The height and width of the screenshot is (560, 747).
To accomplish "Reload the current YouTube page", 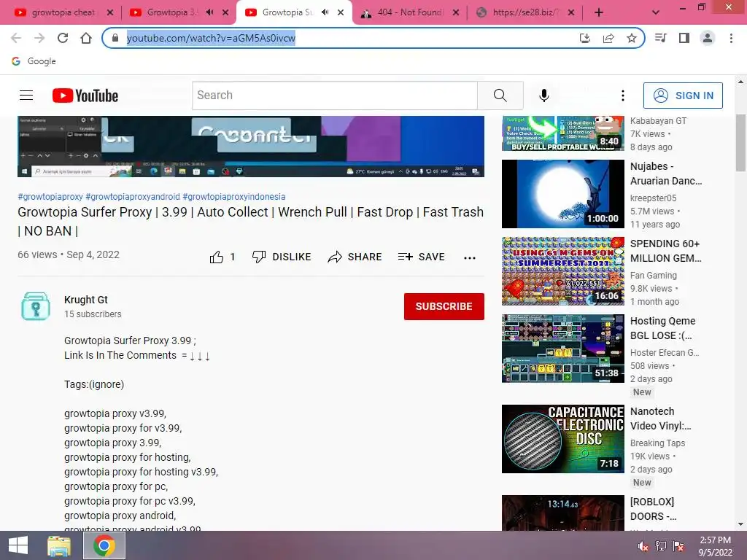I will [63, 38].
